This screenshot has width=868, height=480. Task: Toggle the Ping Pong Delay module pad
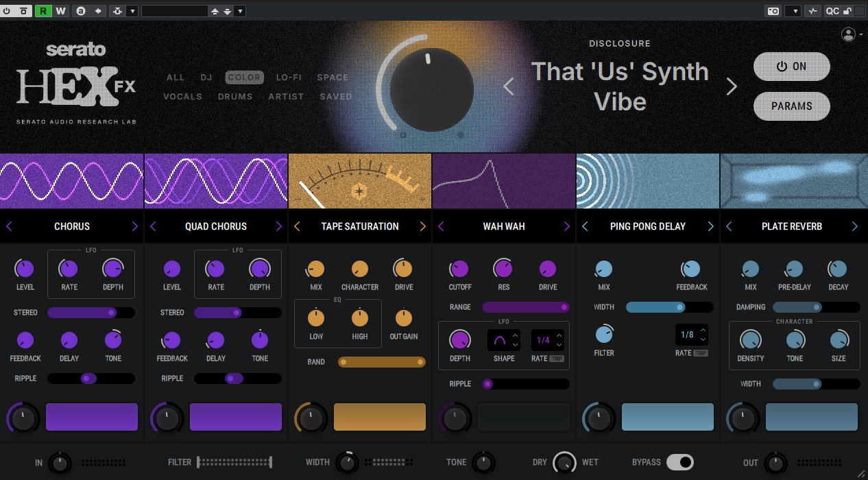click(668, 417)
